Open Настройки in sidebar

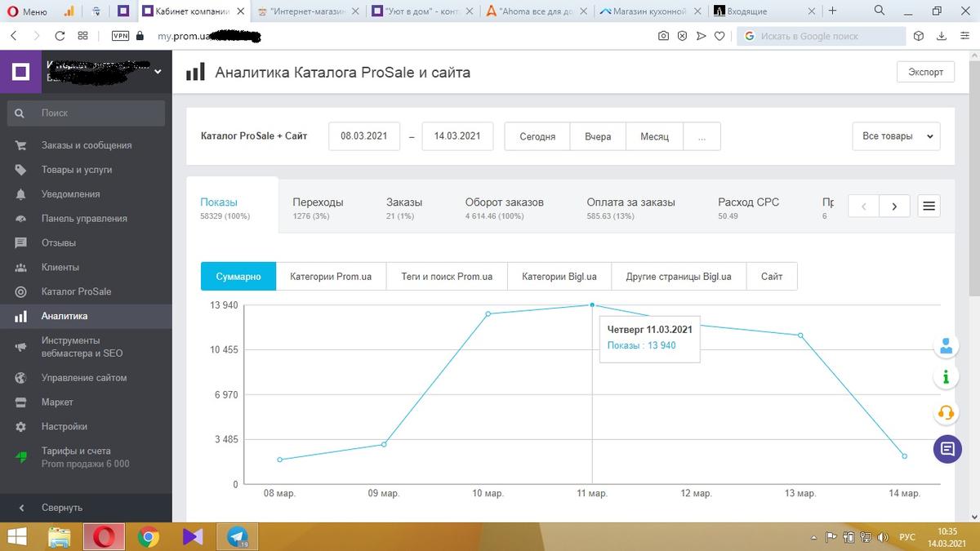[87, 427]
